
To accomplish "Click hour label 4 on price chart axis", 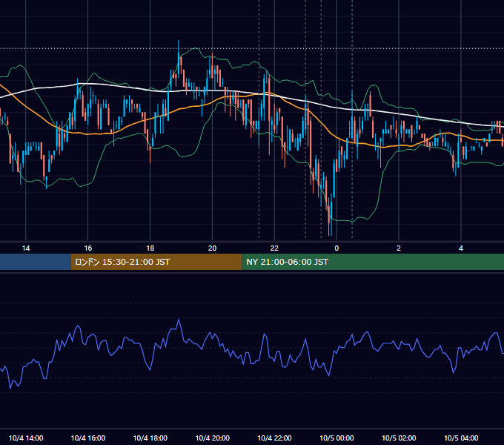I will [461, 248].
